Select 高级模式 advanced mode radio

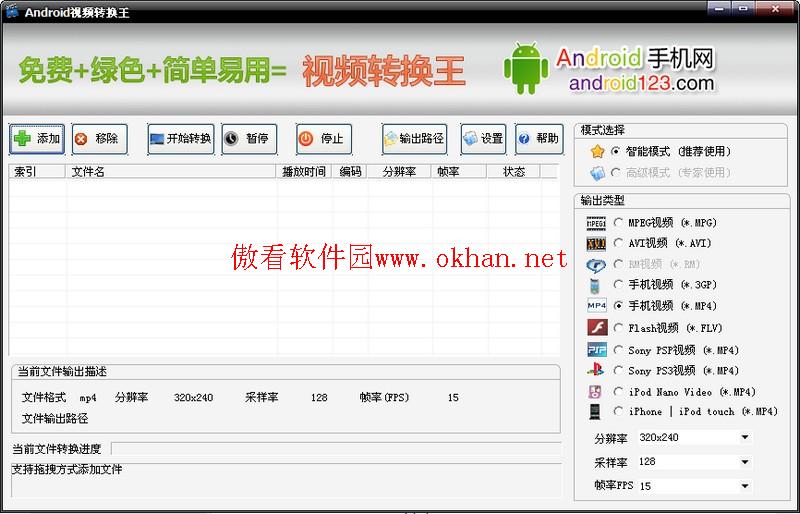[x=616, y=173]
